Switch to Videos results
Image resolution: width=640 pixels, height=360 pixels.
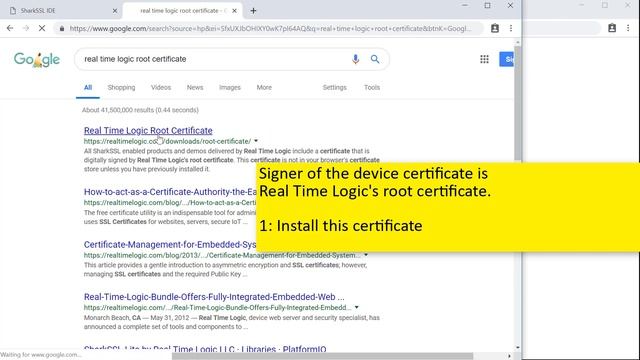pos(161,87)
